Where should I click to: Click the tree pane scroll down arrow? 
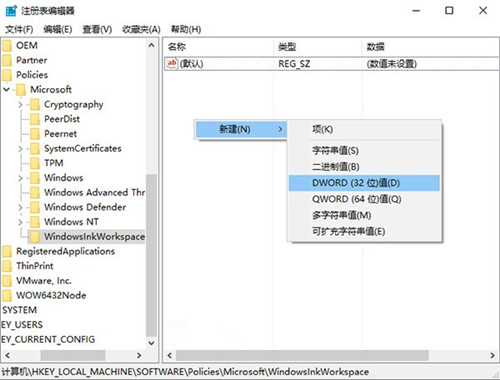151,343
